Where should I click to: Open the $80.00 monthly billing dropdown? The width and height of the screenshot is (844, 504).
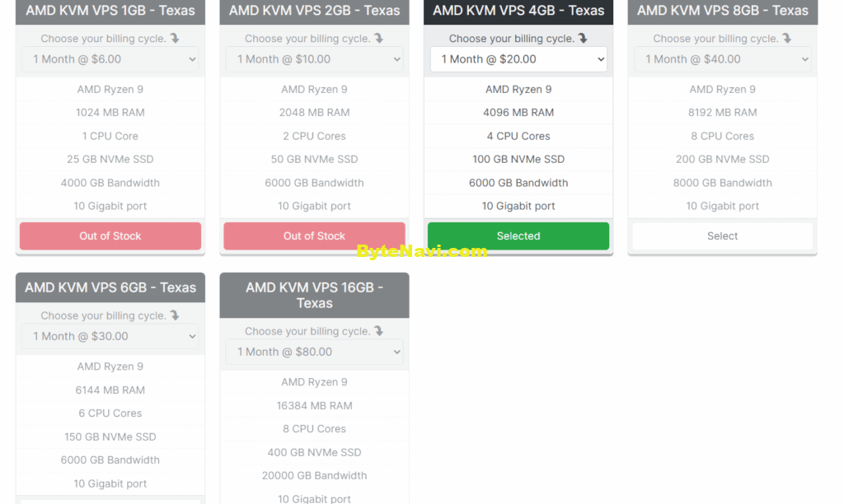pos(314,352)
